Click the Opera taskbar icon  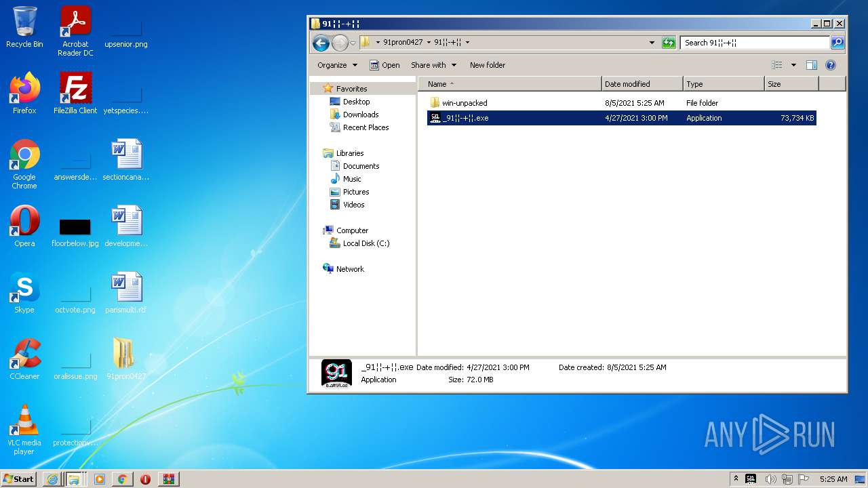(145, 479)
